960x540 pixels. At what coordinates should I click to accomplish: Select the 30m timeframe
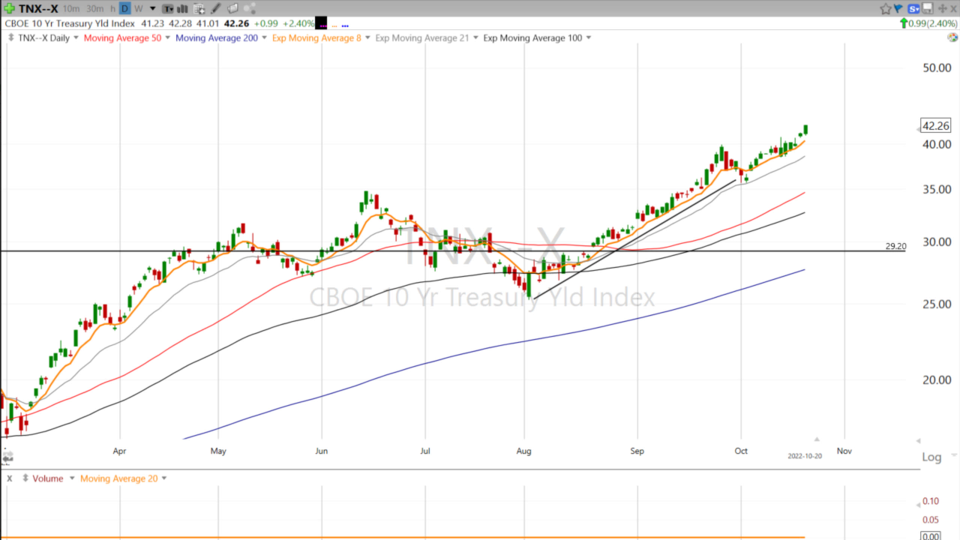point(95,9)
